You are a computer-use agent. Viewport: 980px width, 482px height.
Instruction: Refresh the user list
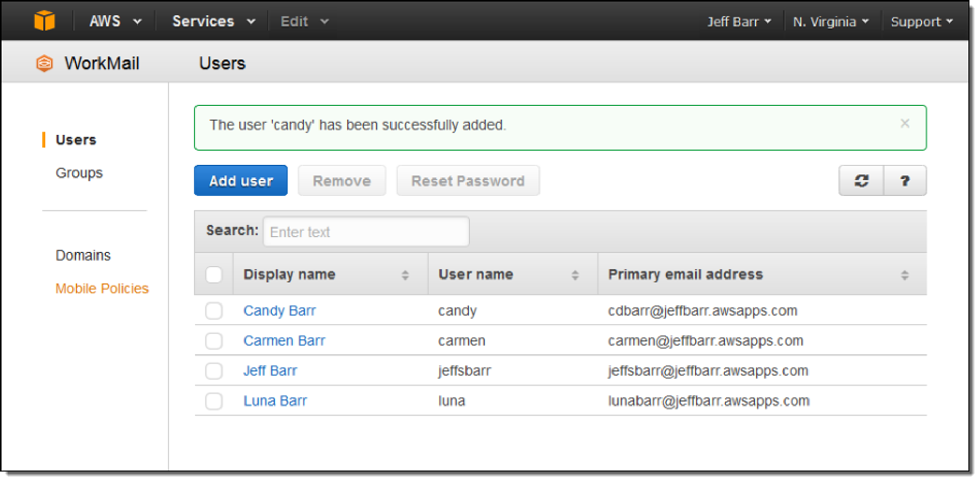(x=861, y=181)
